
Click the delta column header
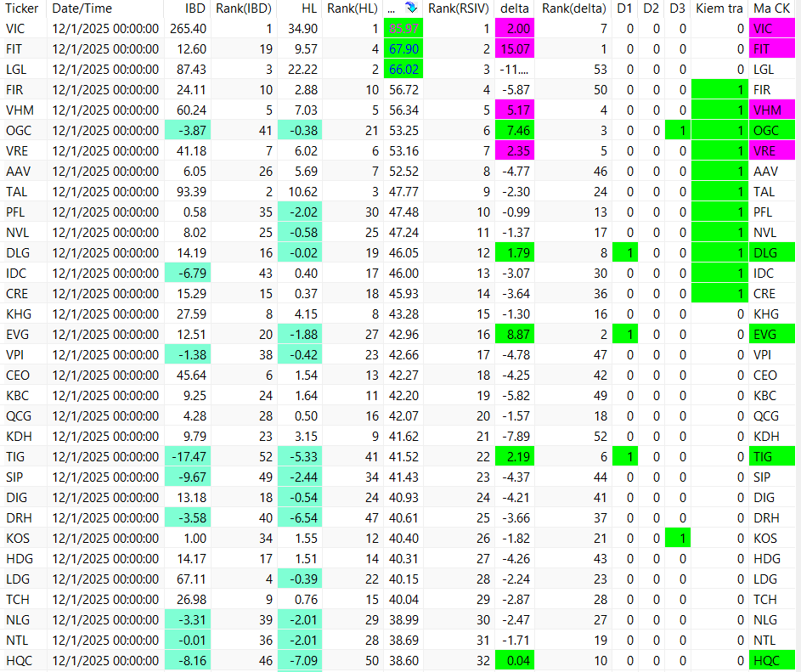coord(515,8)
